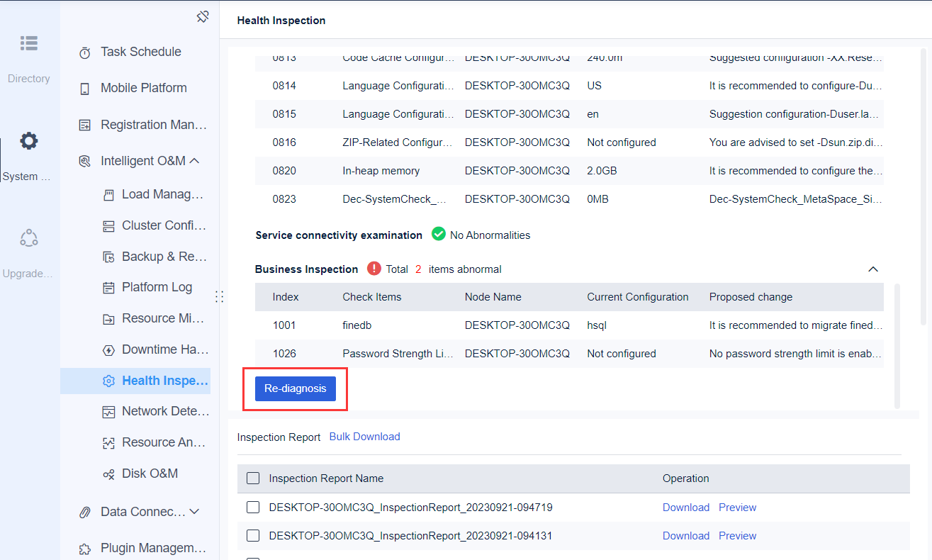Click the Downtime Handling icon

coord(108,349)
